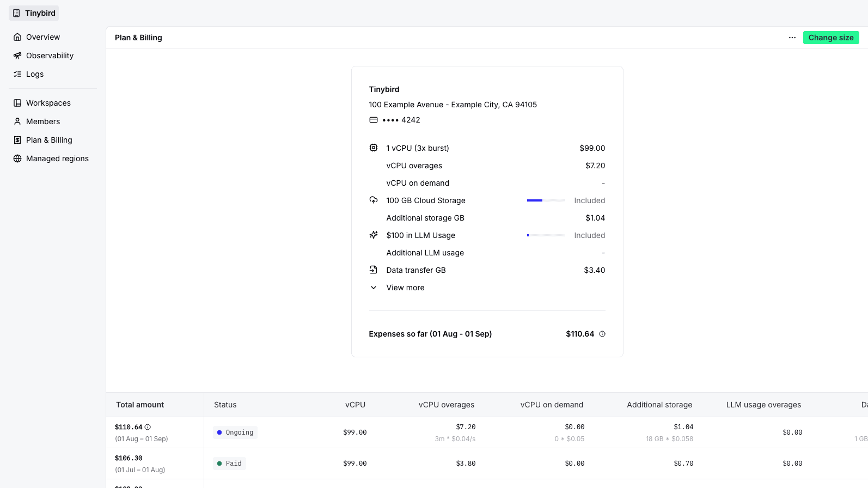Screen dimensions: 868x488
Task: Click the $3.40 Data transfer amount
Action: [x=595, y=270]
